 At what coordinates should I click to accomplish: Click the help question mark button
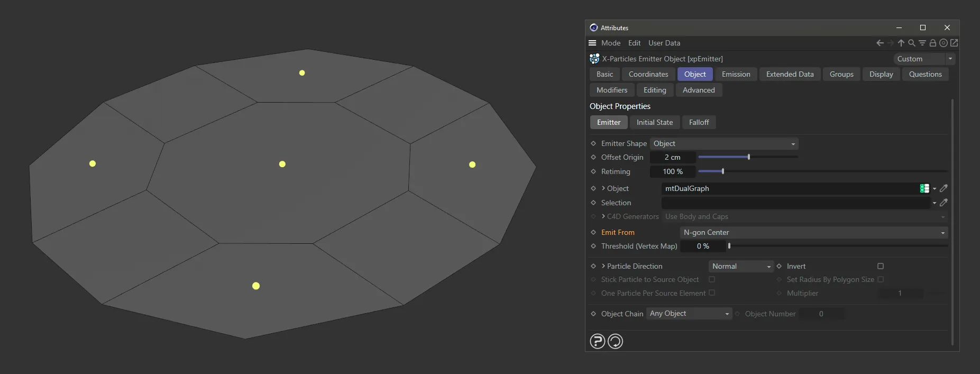coord(598,341)
